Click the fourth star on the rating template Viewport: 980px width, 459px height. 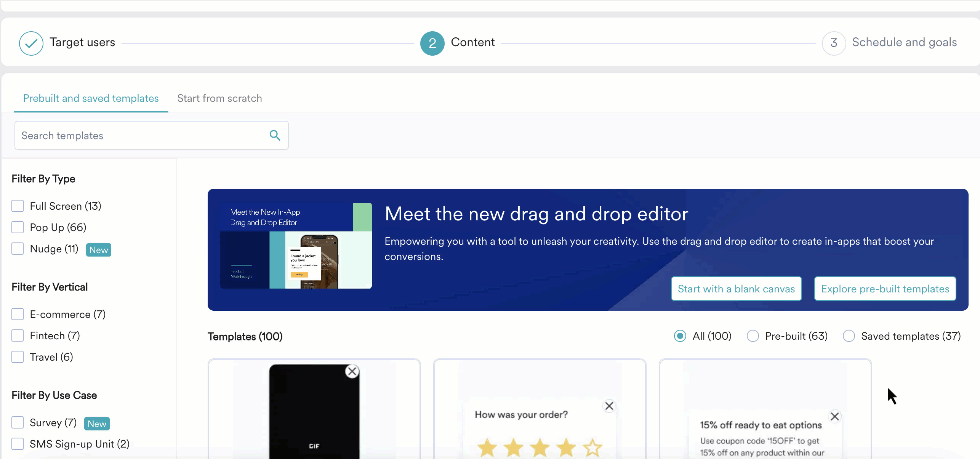pyautogui.click(x=566, y=447)
